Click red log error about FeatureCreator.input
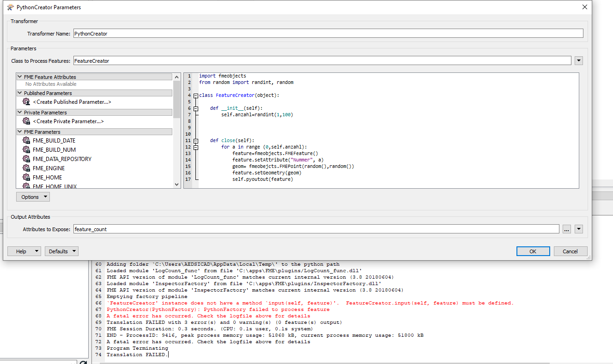Screen dimensions: 613x364 [310, 303]
